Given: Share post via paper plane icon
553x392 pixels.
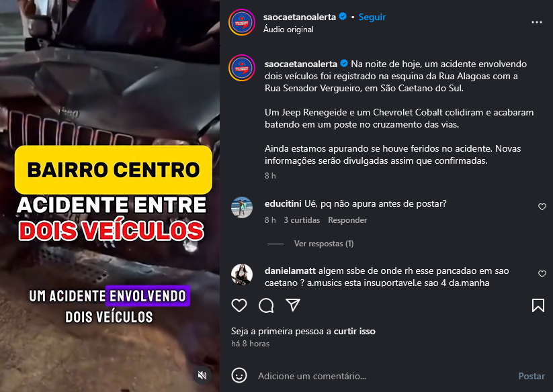Looking at the screenshot, I should click(x=293, y=305).
